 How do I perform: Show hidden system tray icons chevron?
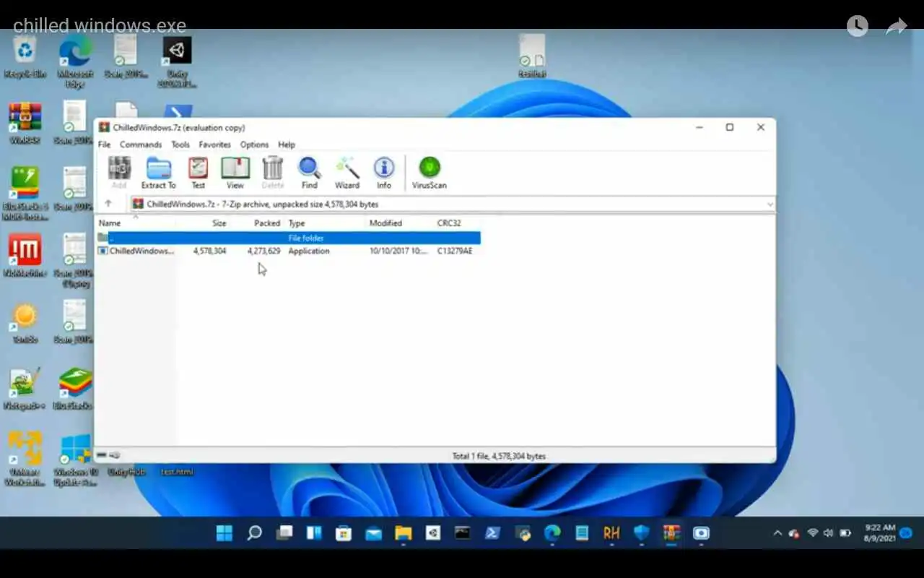pyautogui.click(x=777, y=533)
